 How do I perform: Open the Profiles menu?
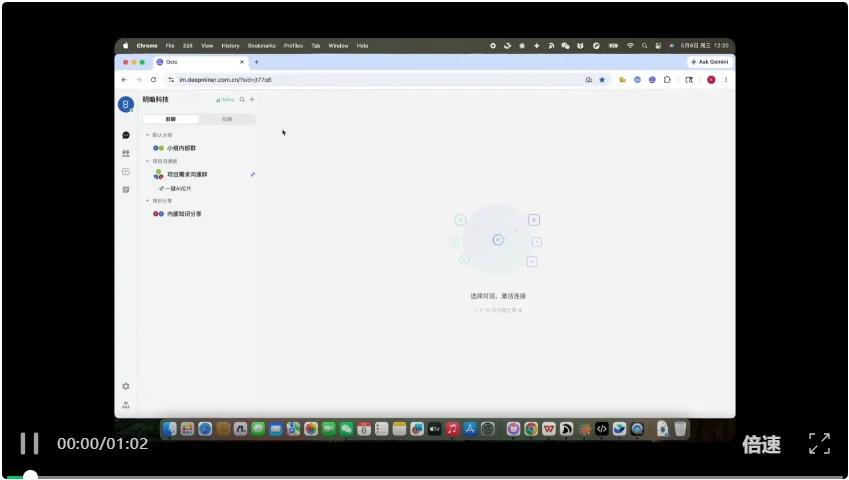pos(293,46)
